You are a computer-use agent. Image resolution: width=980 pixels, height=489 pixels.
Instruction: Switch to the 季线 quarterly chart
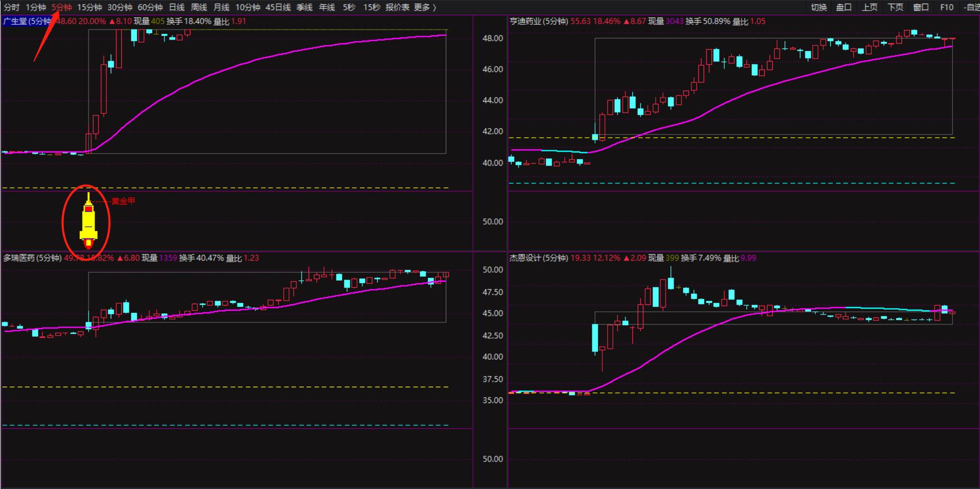point(304,7)
